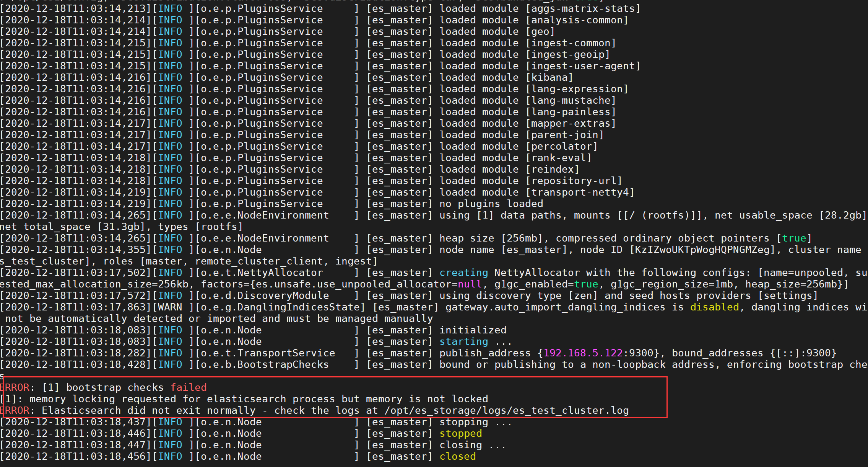This screenshot has width=868, height=467.
Task: Click the module name [mapper-extras]
Action: pyautogui.click(x=571, y=123)
